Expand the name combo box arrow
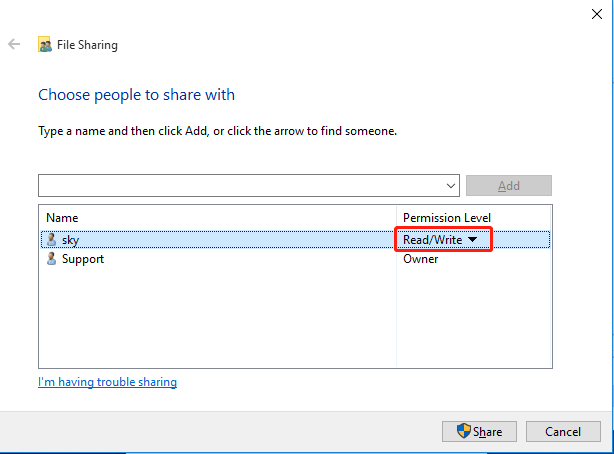The width and height of the screenshot is (614, 454). (451, 186)
